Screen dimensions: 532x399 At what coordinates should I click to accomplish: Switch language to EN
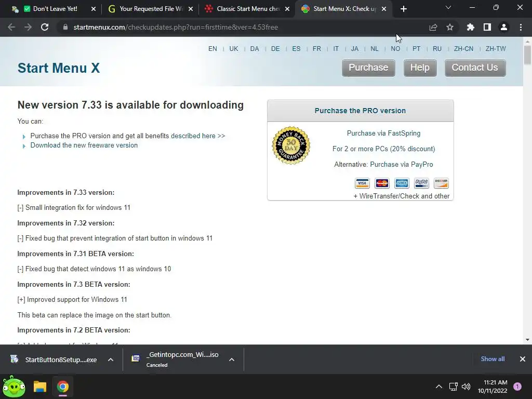(212, 48)
